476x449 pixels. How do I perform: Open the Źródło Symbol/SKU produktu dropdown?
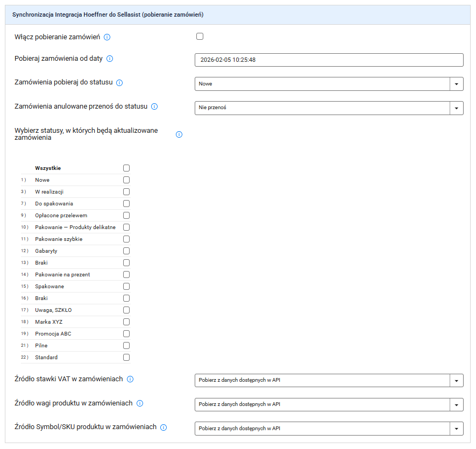click(329, 429)
